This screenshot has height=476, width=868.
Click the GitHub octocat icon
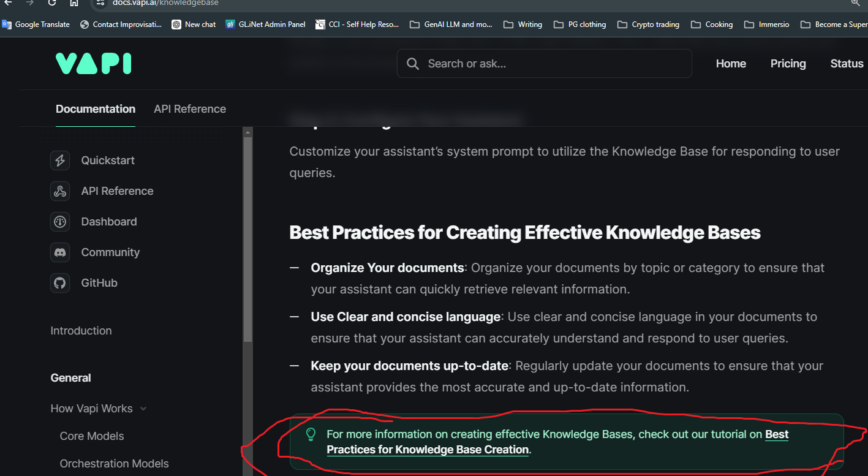coord(60,283)
